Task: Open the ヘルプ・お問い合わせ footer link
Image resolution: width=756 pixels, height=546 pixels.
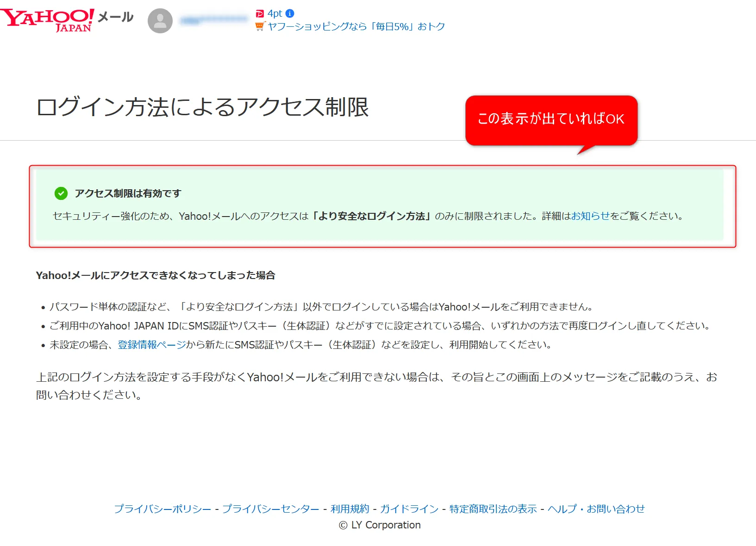Action: [x=596, y=509]
